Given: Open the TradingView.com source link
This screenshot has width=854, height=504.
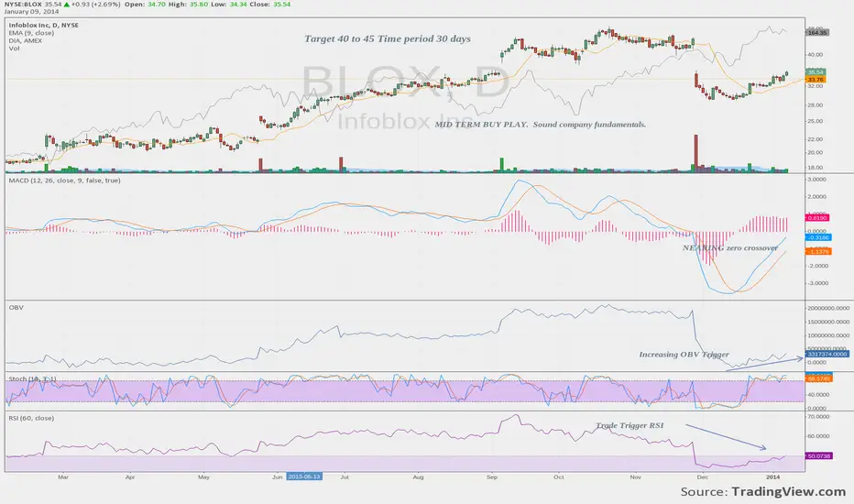Looking at the screenshot, I should click(789, 491).
